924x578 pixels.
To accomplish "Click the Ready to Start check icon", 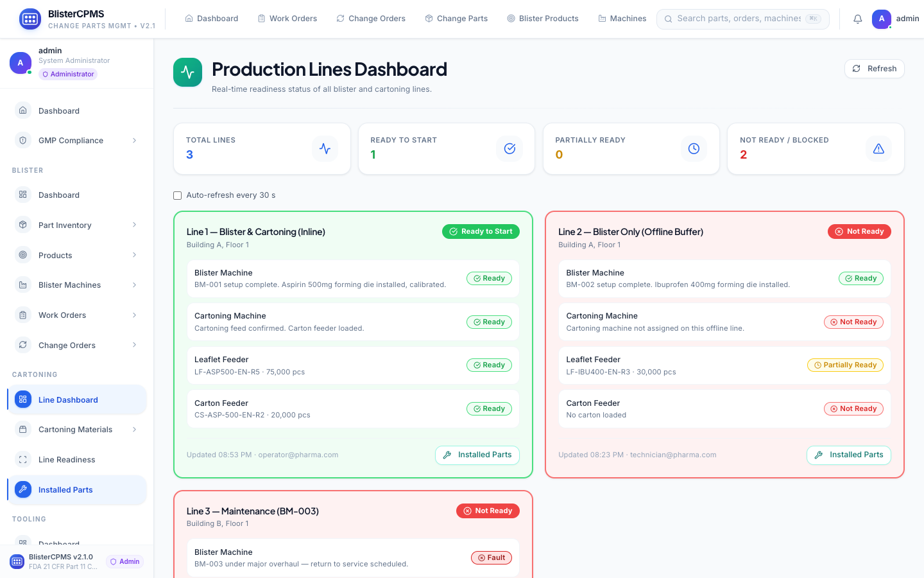I will coord(509,148).
